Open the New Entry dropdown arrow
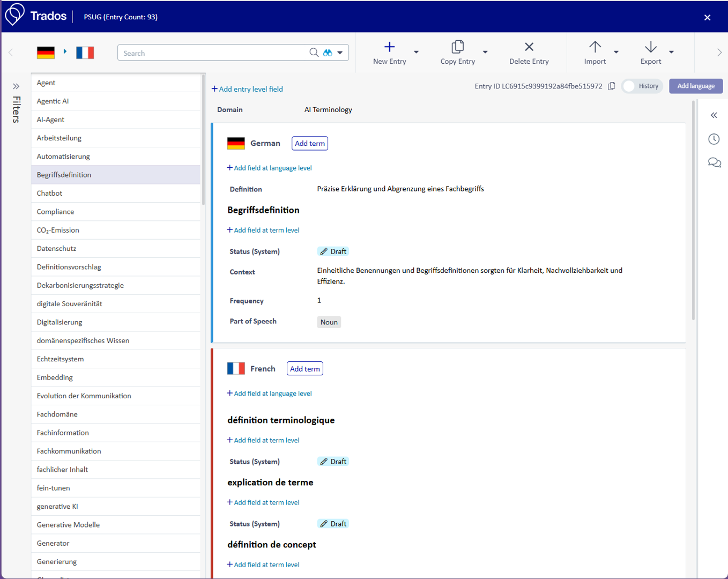The width and height of the screenshot is (728, 579). 416,53
